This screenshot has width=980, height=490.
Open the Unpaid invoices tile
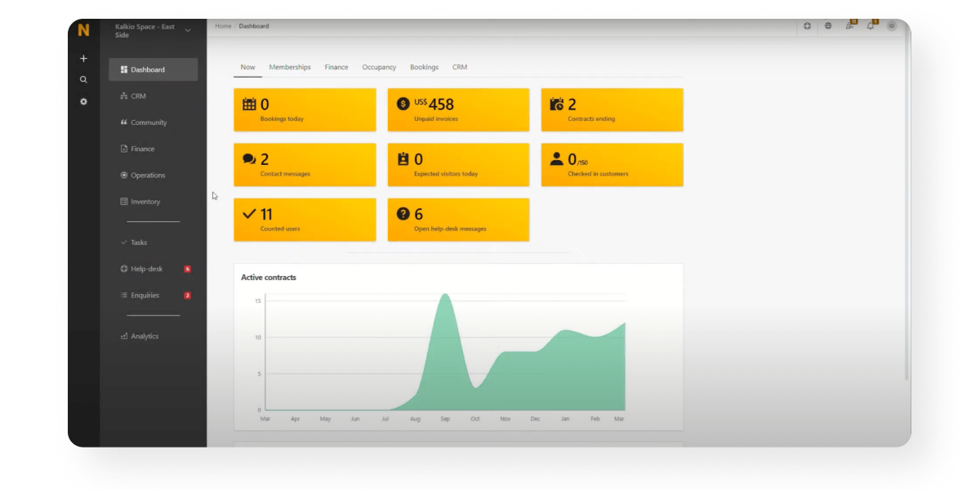click(458, 109)
